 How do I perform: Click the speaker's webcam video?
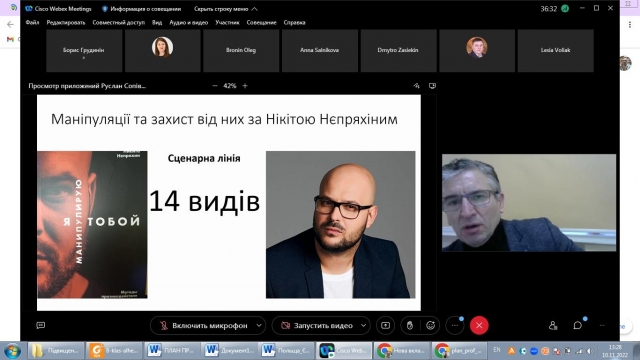529,202
